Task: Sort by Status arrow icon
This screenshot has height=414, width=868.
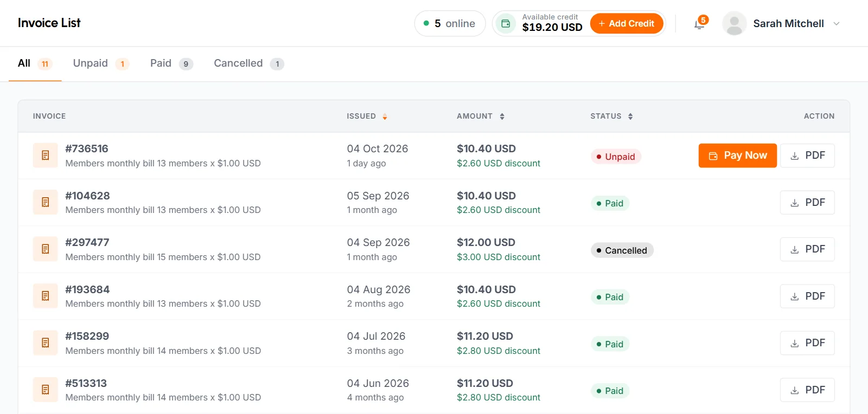Action: 630,117
